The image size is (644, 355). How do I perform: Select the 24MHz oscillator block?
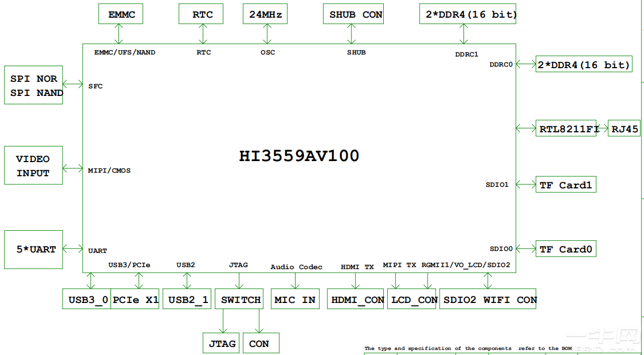[x=265, y=14]
